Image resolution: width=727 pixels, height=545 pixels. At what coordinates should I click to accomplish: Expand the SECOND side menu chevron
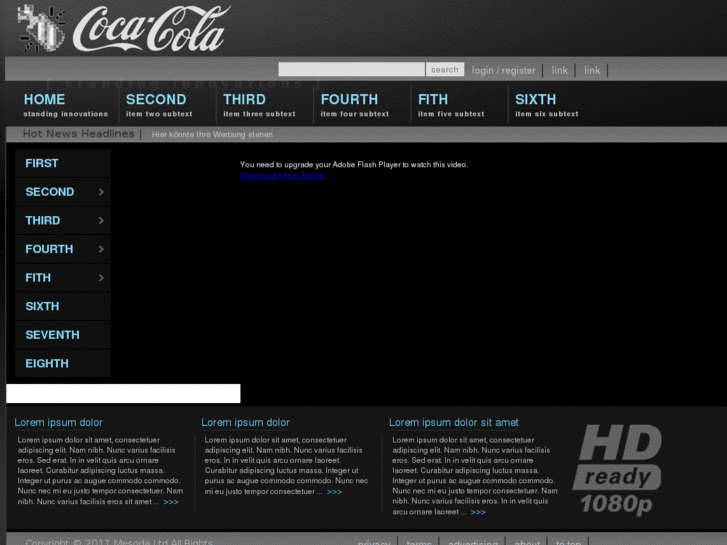click(101, 192)
